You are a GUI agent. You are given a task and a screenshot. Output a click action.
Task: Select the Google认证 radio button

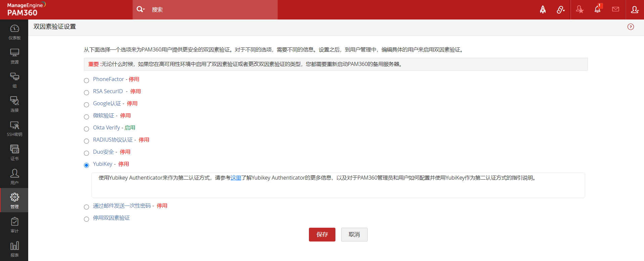coord(86,105)
